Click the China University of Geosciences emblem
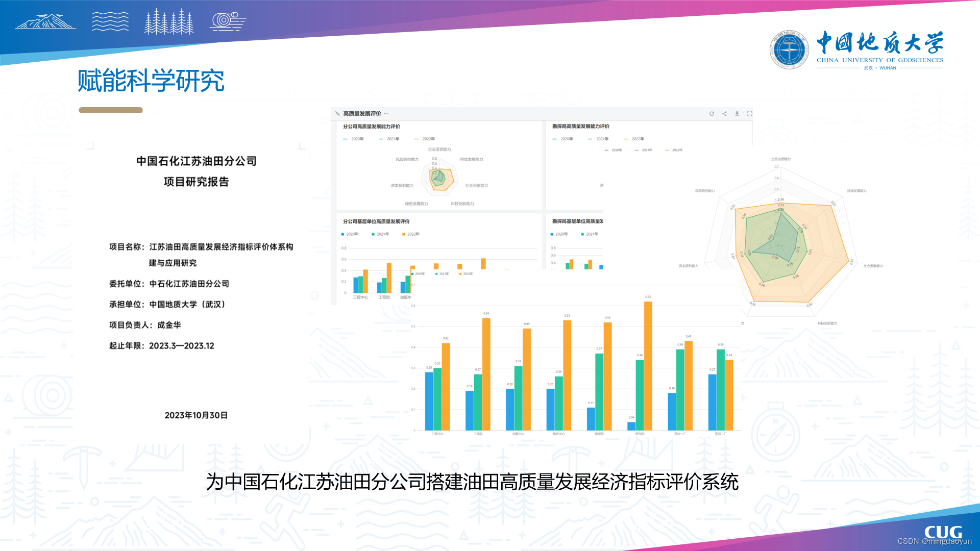The height and width of the screenshot is (551, 980). (x=790, y=49)
